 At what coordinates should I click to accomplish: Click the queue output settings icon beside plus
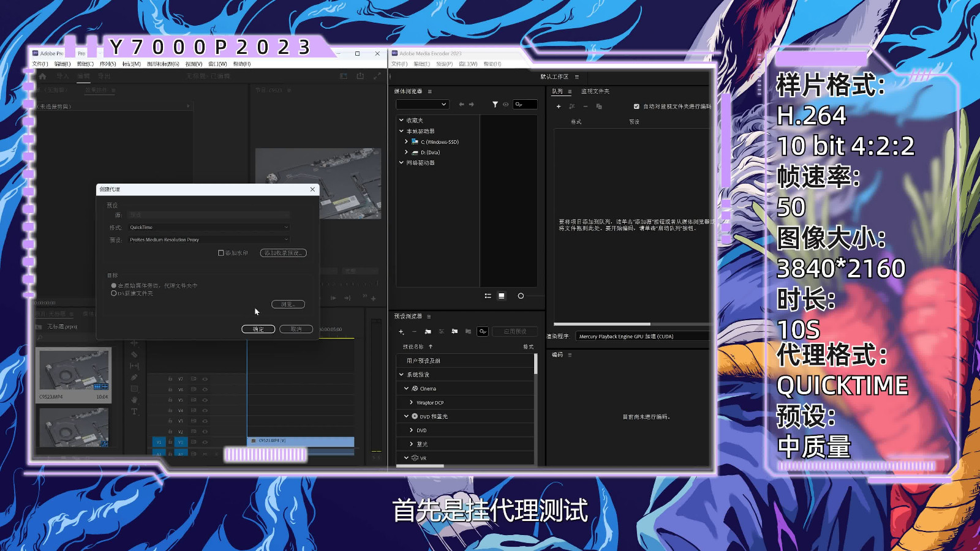[x=571, y=107]
